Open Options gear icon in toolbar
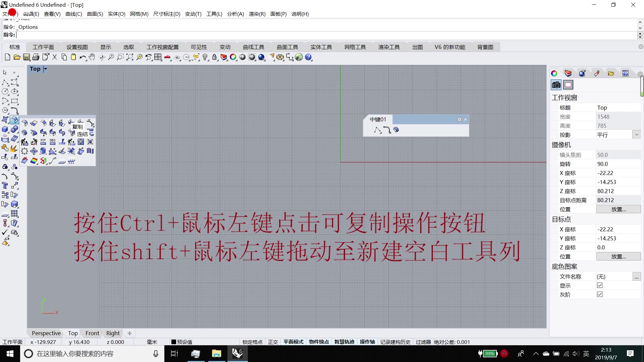This screenshot has width=644, height=362. click(x=280, y=57)
